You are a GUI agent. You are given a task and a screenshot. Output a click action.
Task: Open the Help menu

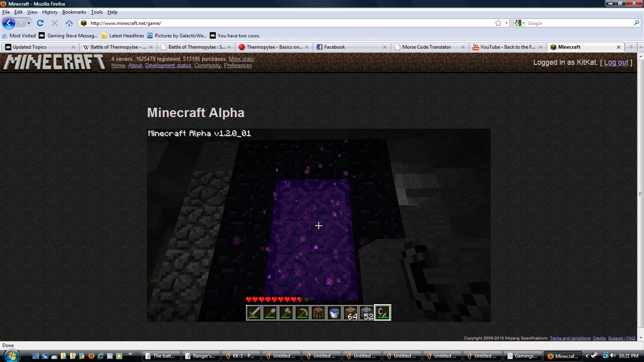point(112,12)
